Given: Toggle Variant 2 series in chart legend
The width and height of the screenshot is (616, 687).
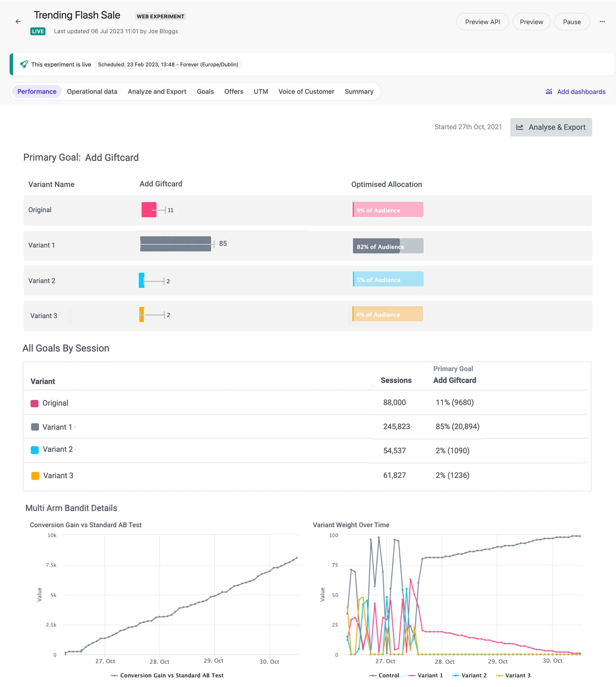Looking at the screenshot, I should pos(470,675).
